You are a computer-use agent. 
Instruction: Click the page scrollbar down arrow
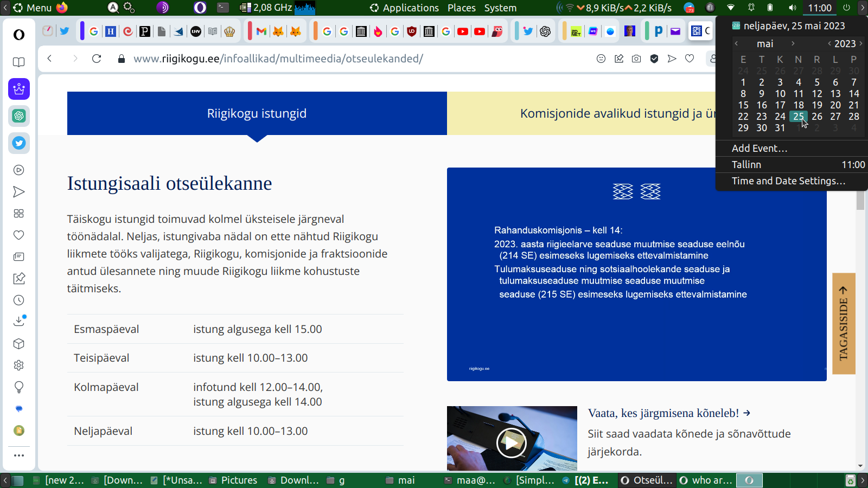pyautogui.click(x=860, y=466)
